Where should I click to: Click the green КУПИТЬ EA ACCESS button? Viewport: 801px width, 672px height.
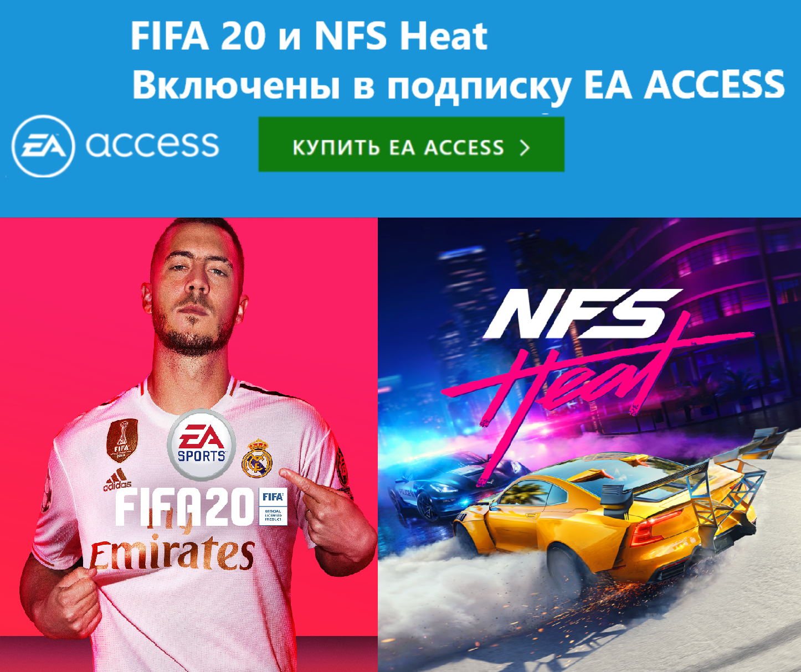(x=412, y=144)
